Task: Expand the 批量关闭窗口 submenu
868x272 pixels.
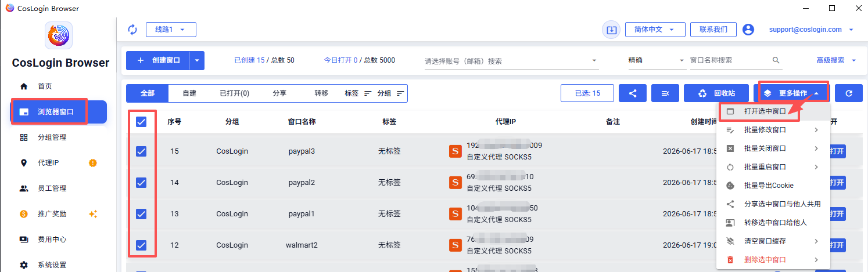Action: click(774, 148)
